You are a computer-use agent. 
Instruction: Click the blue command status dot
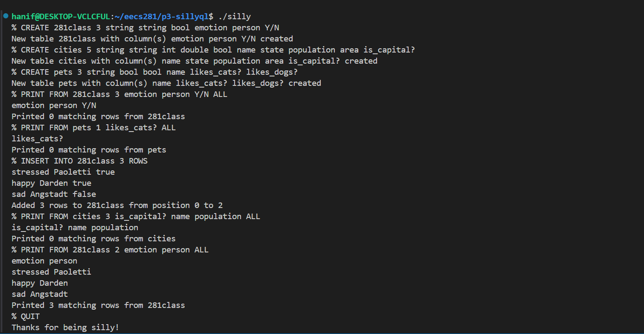tap(6, 16)
